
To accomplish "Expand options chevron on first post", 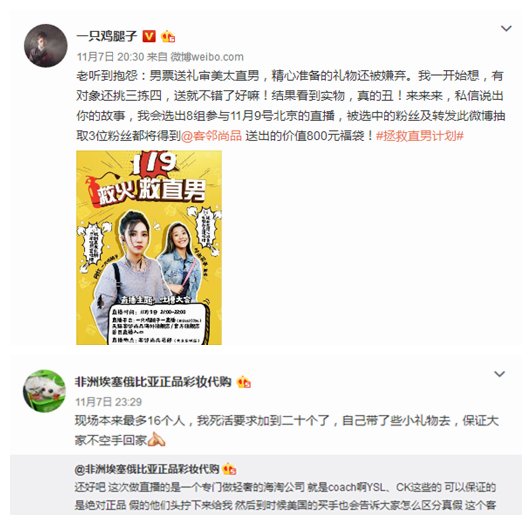I will click(x=506, y=29).
